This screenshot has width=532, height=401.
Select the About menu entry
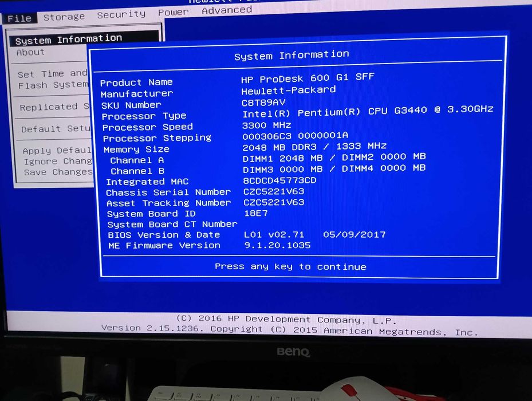point(30,52)
